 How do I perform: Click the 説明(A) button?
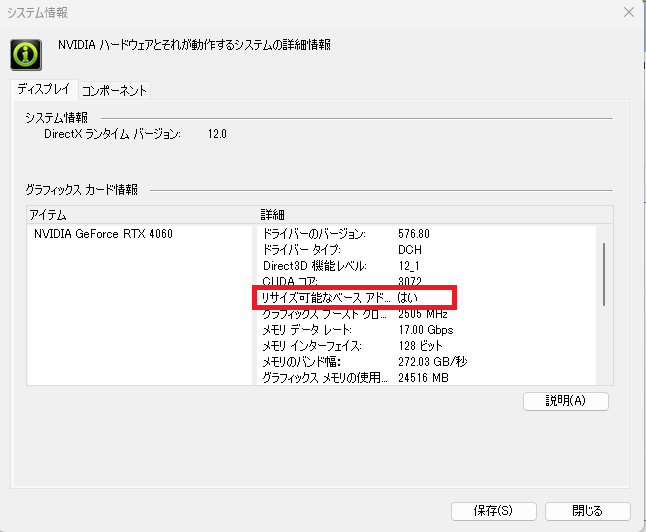click(x=566, y=401)
